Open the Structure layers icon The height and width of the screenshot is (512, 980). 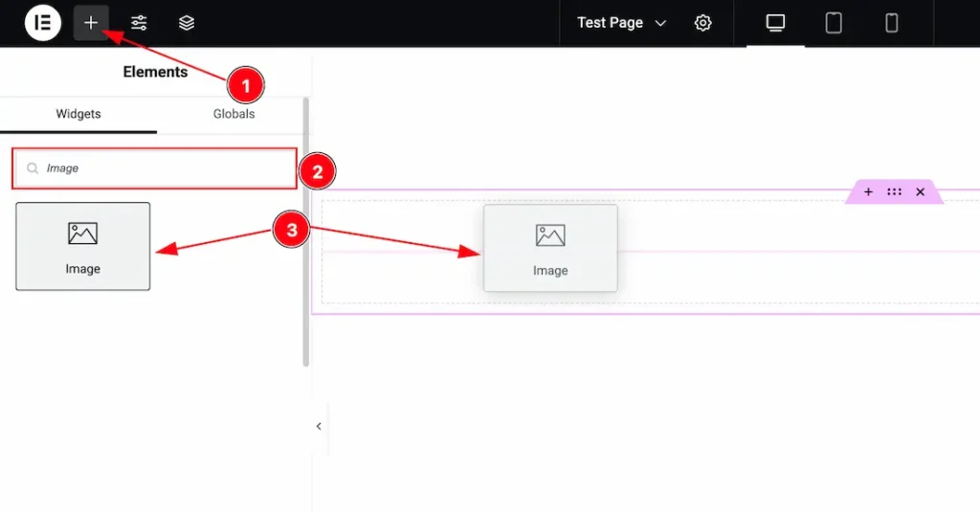click(187, 23)
